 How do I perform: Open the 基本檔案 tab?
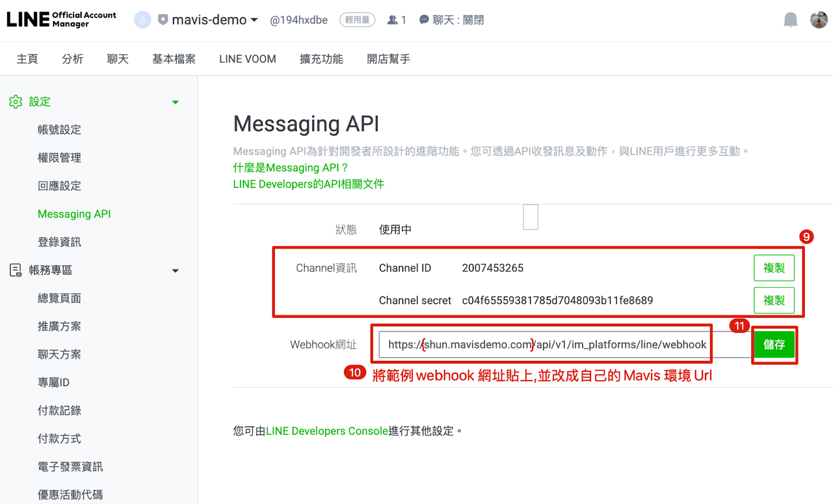point(174,59)
